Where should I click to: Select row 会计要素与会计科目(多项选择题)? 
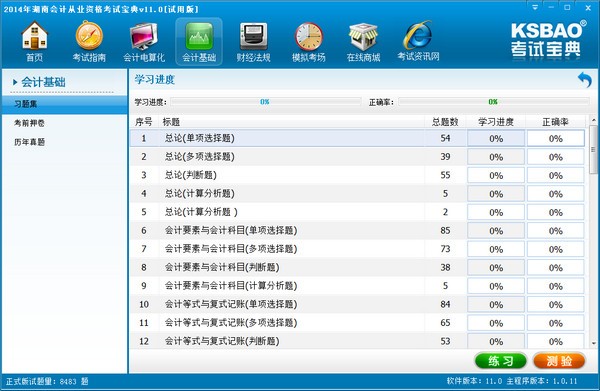(357, 249)
